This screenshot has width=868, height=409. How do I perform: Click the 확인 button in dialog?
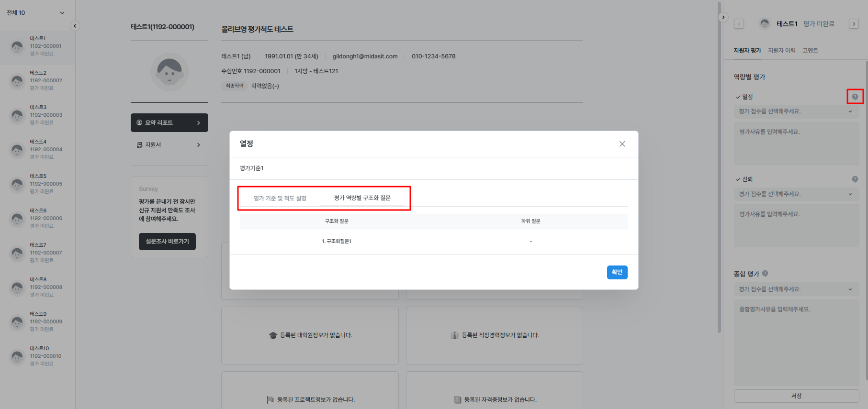click(x=617, y=272)
